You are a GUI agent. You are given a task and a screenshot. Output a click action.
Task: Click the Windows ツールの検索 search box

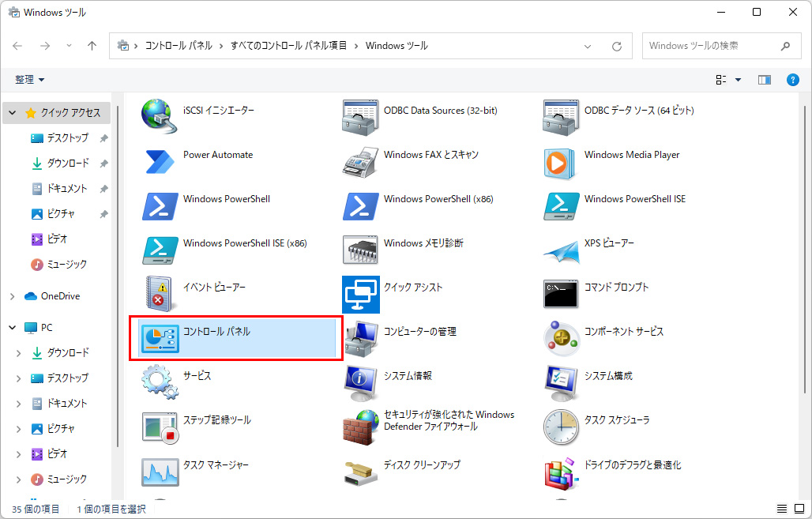coord(722,46)
